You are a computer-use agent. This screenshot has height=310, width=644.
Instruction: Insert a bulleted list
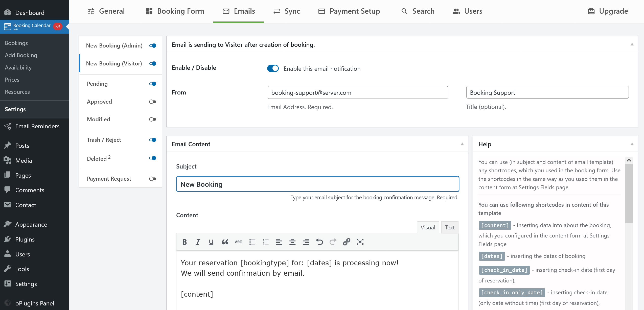tap(252, 242)
